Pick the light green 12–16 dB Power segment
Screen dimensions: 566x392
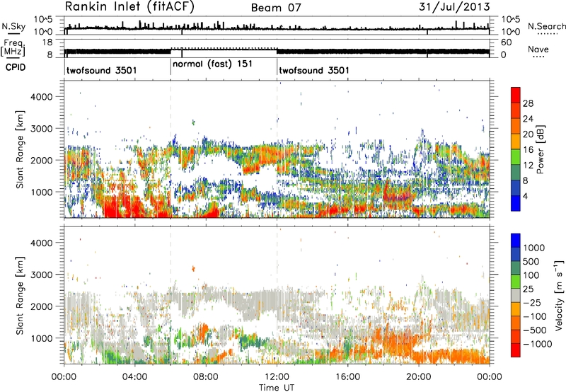coord(516,156)
